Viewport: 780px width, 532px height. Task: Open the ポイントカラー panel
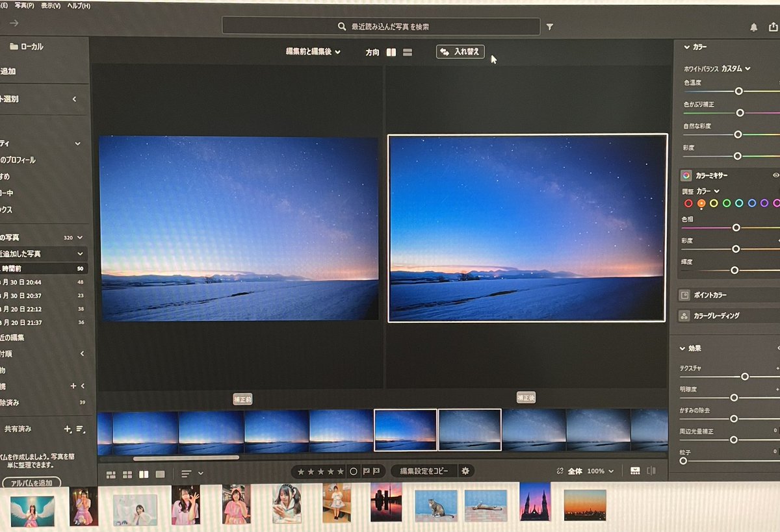pyautogui.click(x=728, y=295)
